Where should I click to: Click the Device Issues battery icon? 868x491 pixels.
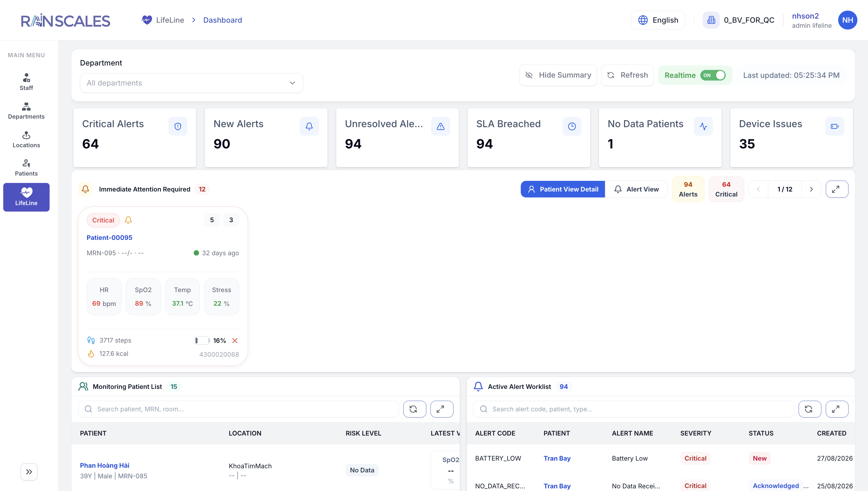[835, 126]
